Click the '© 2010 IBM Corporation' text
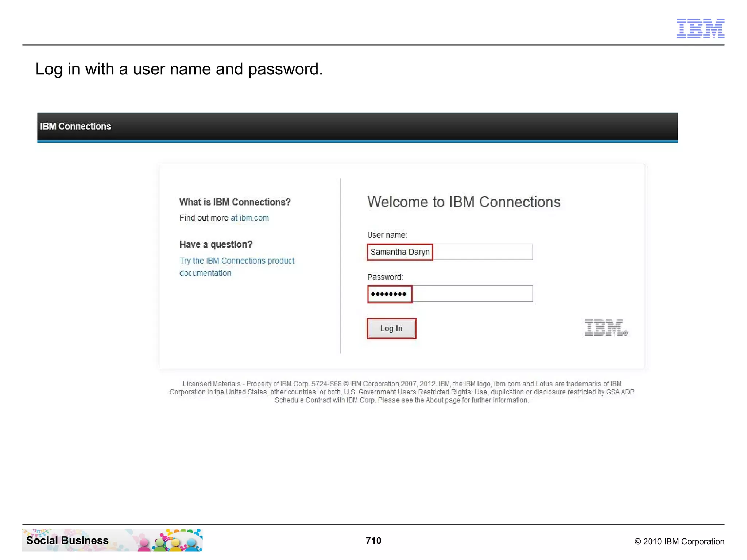The image size is (747, 560). [x=679, y=541]
